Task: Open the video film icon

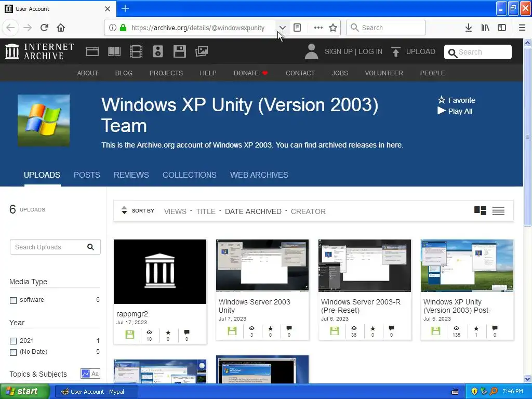Action: tap(136, 51)
